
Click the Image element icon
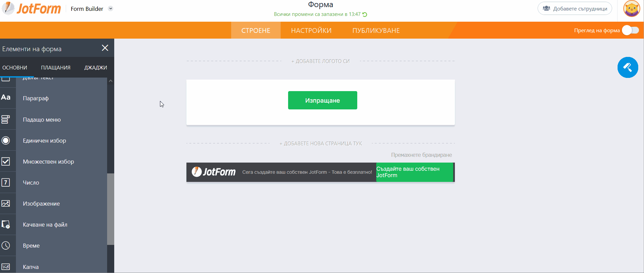pos(6,204)
